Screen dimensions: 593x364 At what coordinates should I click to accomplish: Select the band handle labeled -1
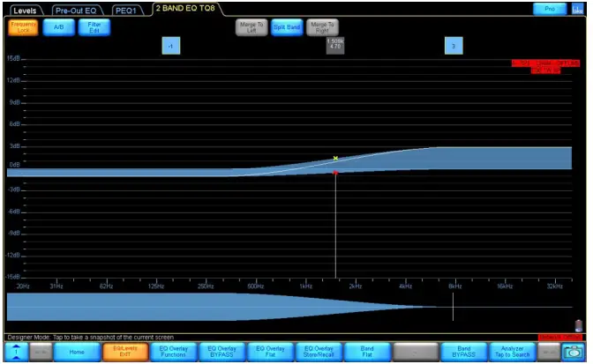click(171, 46)
